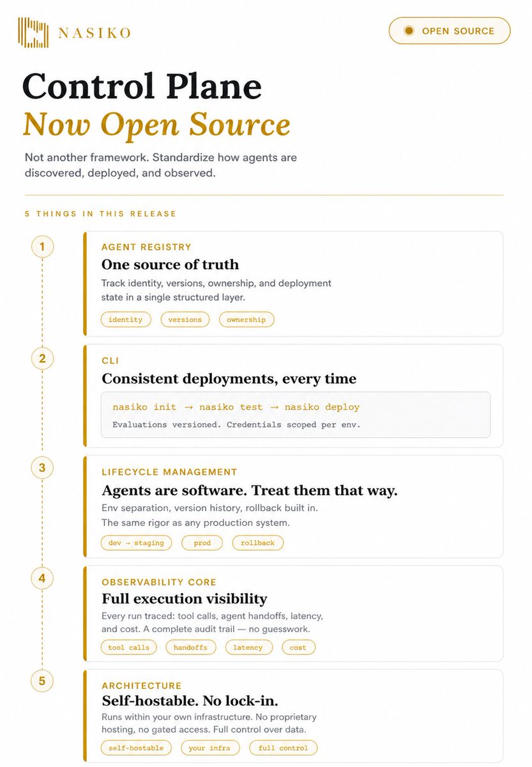The image size is (532, 767).
Task: Click '5 THINGS IN THIS RELEASE' label
Action: 101,213
